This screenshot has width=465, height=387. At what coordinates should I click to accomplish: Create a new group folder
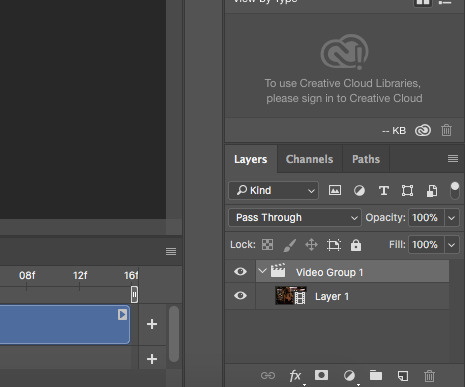(x=376, y=375)
